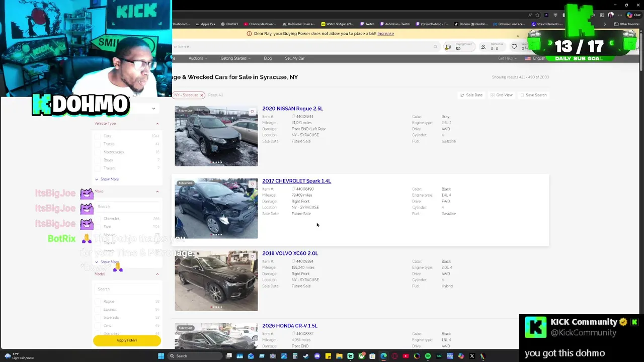644x362 pixels.
Task: Switch to Grid View
Action: coord(501,95)
